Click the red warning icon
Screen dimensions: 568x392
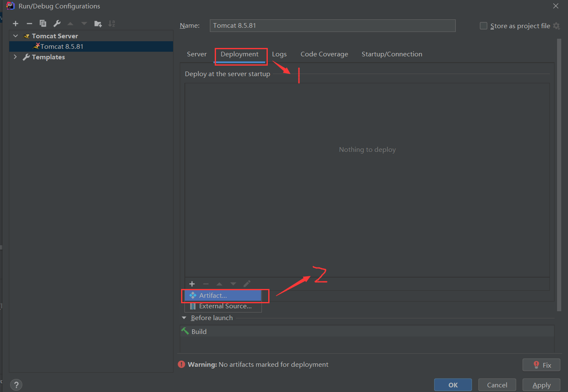tap(181, 364)
